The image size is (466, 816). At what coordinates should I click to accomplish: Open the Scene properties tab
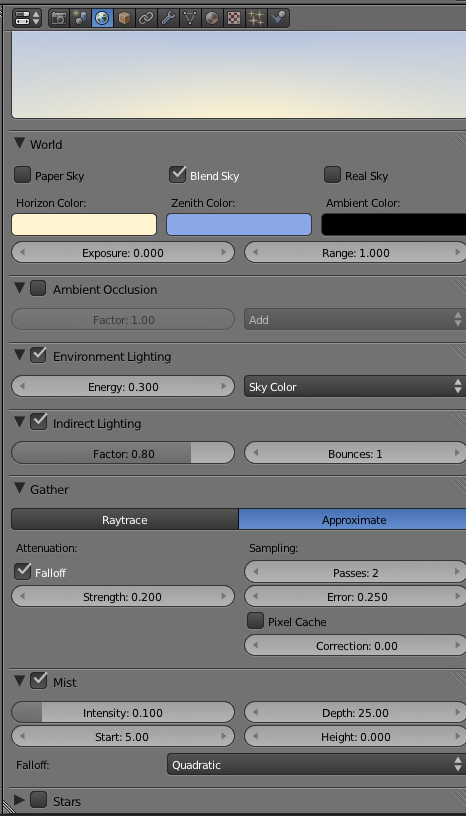81,18
